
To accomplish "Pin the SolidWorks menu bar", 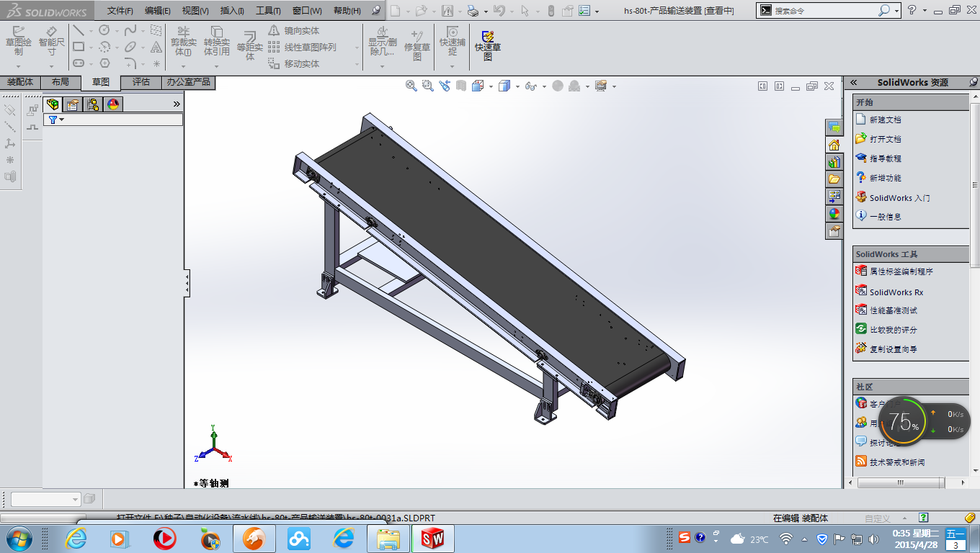I will tap(375, 11).
